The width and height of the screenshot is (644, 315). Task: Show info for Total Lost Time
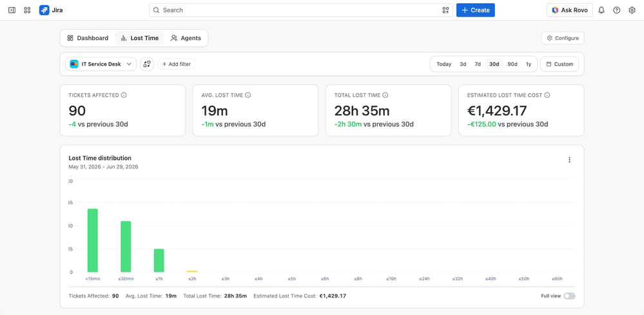pyautogui.click(x=385, y=95)
